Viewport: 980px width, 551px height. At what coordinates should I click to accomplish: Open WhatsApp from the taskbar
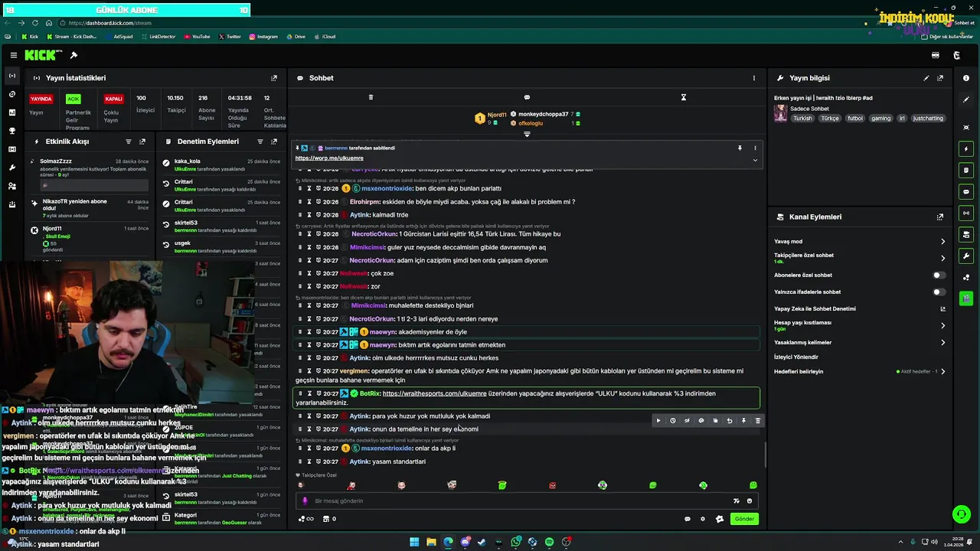(x=516, y=542)
